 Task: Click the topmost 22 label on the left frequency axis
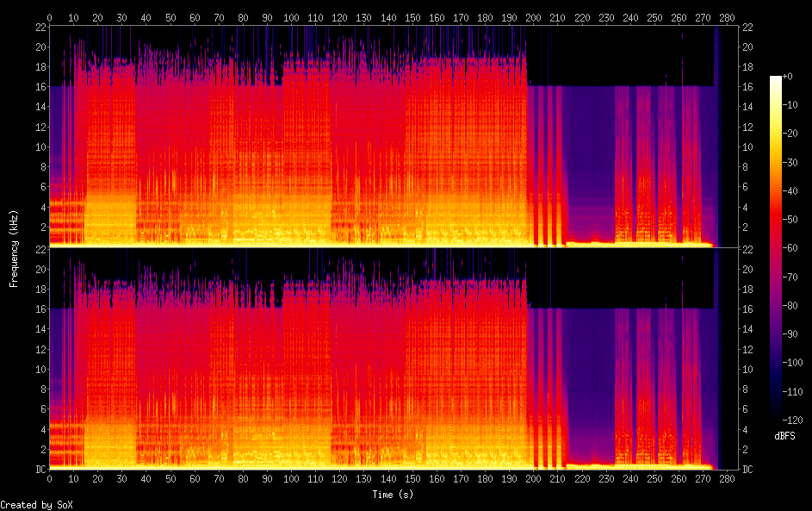[40, 28]
